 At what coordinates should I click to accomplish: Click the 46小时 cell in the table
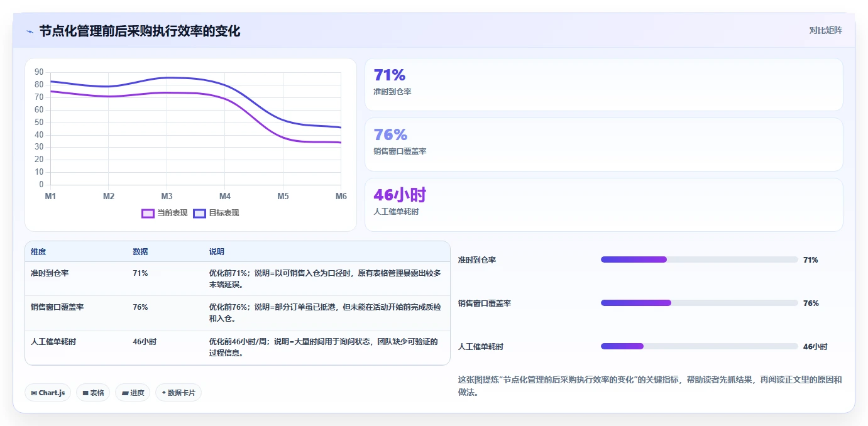click(145, 342)
